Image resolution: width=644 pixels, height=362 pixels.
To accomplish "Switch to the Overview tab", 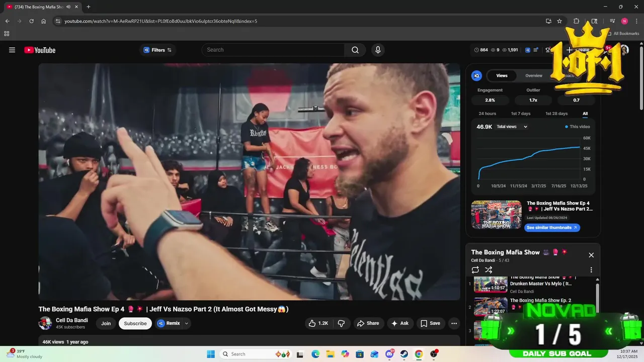I will 534,75.
